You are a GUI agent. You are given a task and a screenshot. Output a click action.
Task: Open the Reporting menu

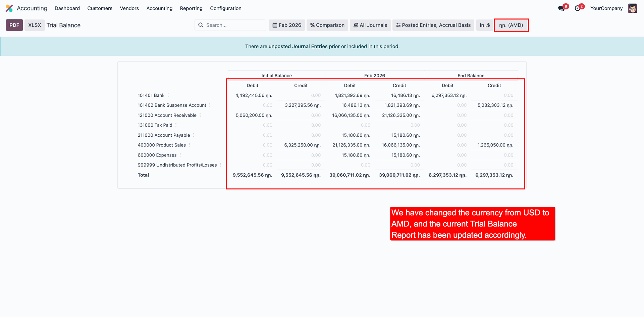[x=191, y=8]
